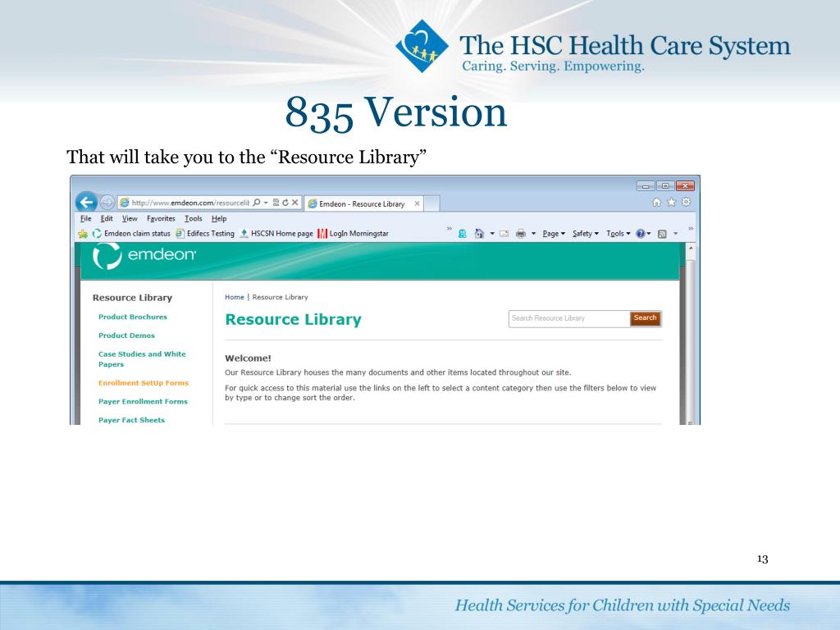Open the browser Home icon at top right
Screen dimensions: 840x630
[x=656, y=203]
